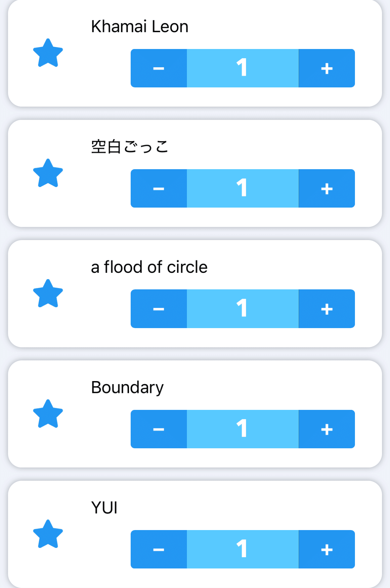Decrease the count for Khamai Leon

pos(159,68)
